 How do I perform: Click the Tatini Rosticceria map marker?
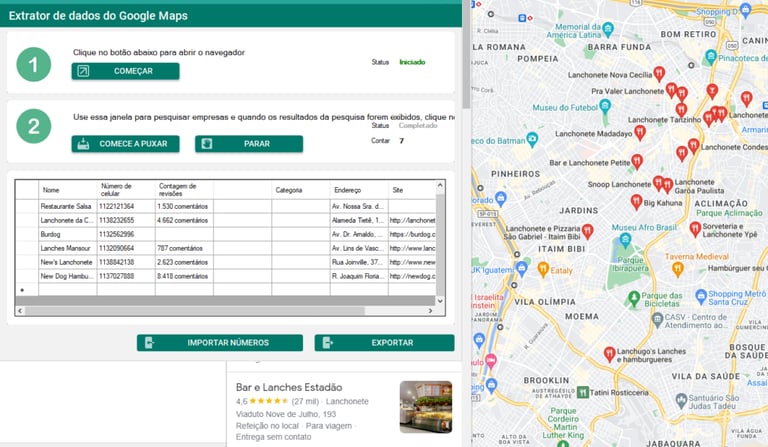(x=582, y=392)
